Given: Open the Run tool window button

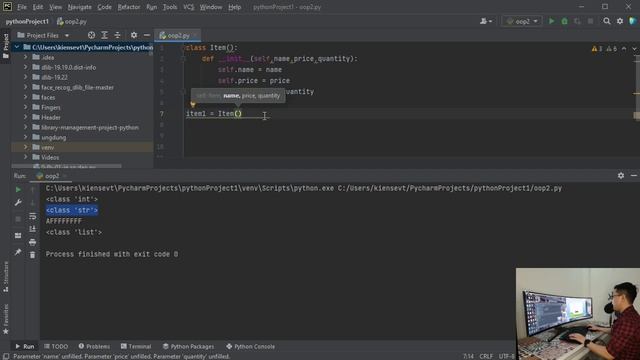Looking at the screenshot, I should (x=24, y=346).
